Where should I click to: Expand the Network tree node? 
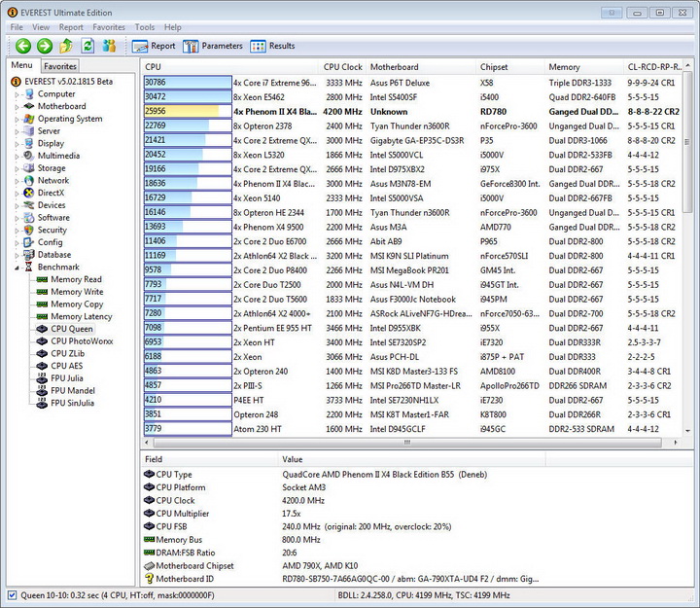(x=17, y=181)
